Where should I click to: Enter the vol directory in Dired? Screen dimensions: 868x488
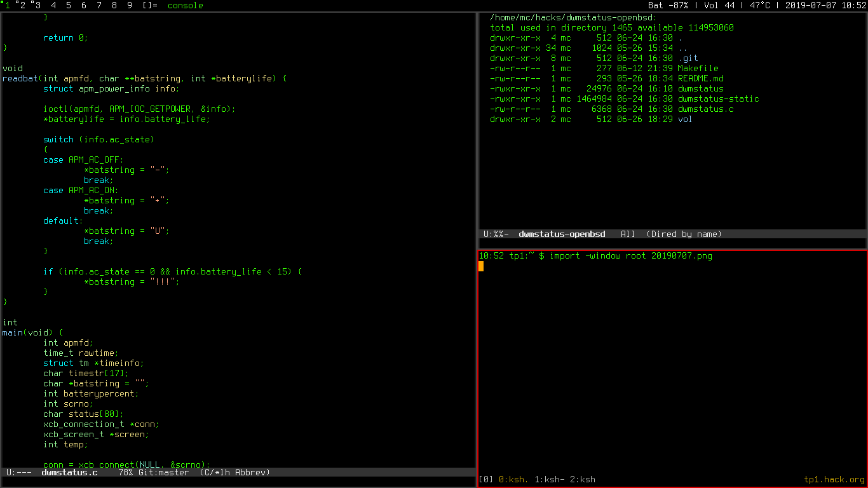point(685,119)
